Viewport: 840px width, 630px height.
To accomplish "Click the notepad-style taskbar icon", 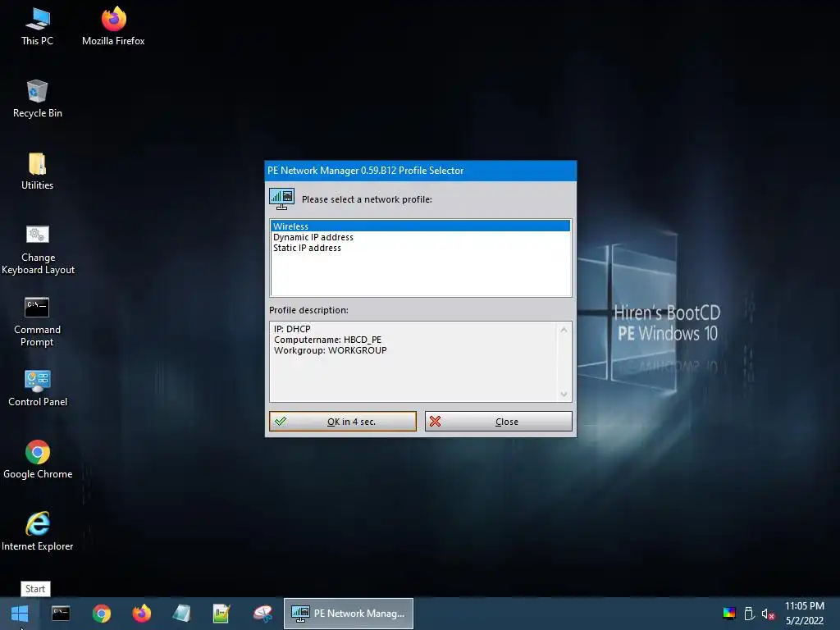I will (x=181, y=614).
